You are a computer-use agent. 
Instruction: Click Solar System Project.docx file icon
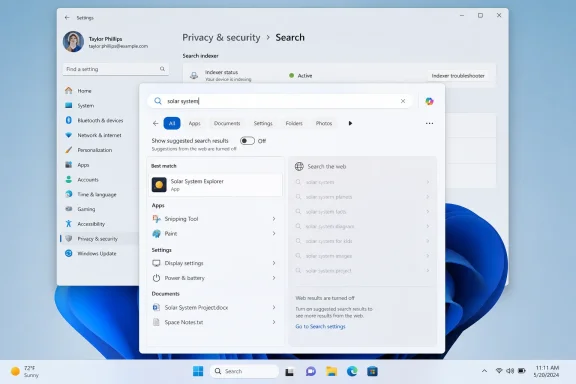pos(156,308)
